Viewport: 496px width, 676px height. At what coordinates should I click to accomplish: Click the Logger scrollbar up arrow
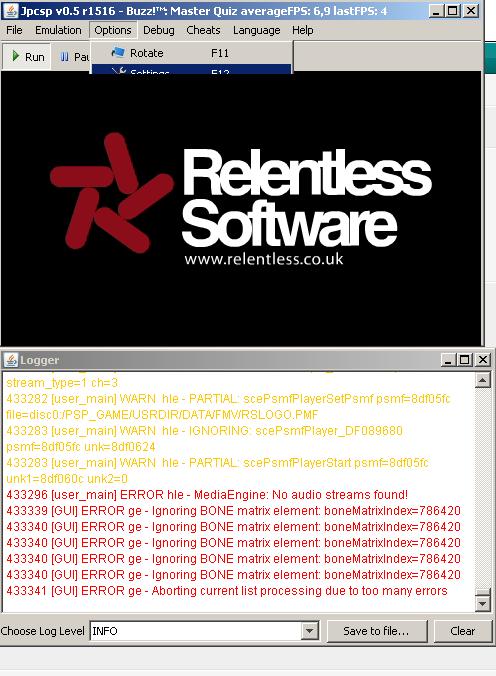482,380
